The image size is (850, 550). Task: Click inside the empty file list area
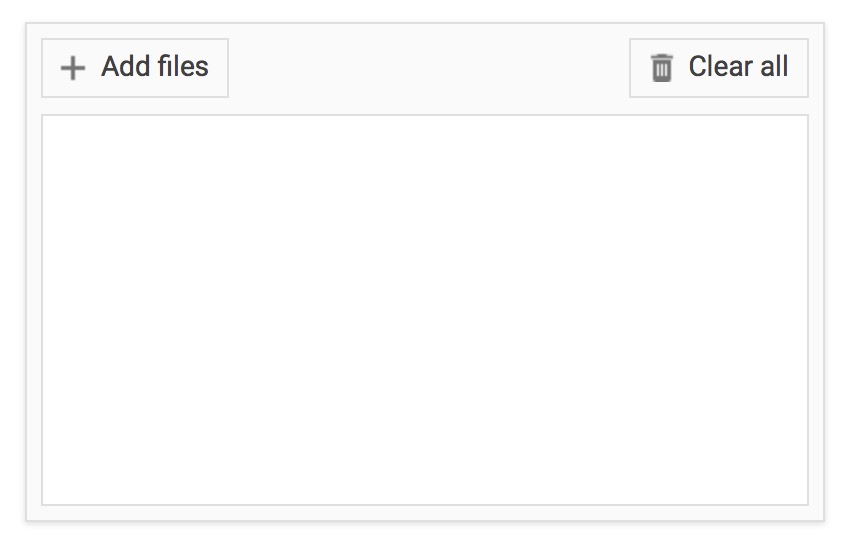[x=425, y=310]
